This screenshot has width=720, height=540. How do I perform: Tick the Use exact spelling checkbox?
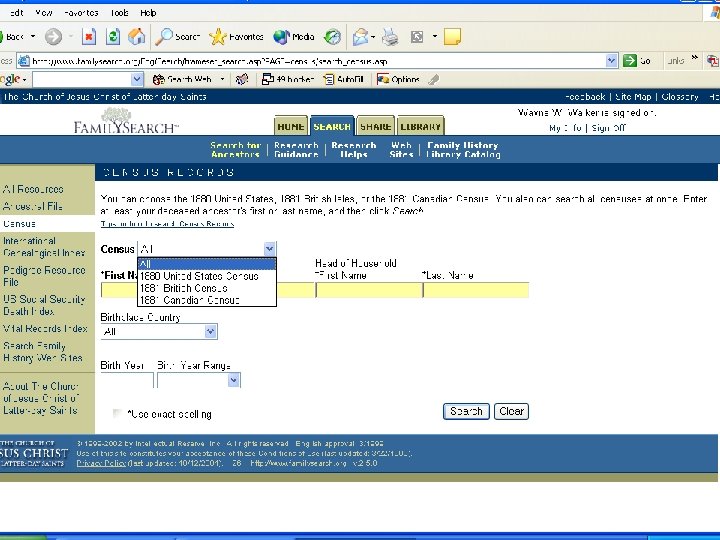click(x=117, y=414)
